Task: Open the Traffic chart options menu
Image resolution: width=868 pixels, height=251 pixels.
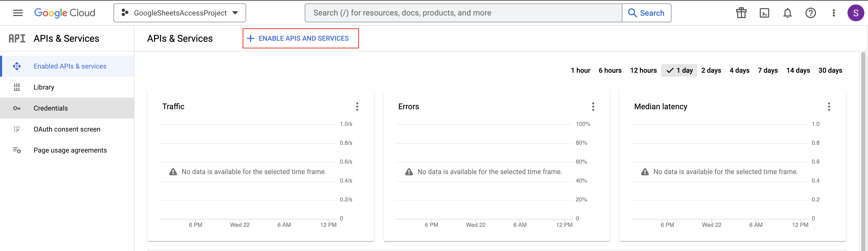Action: (x=357, y=106)
